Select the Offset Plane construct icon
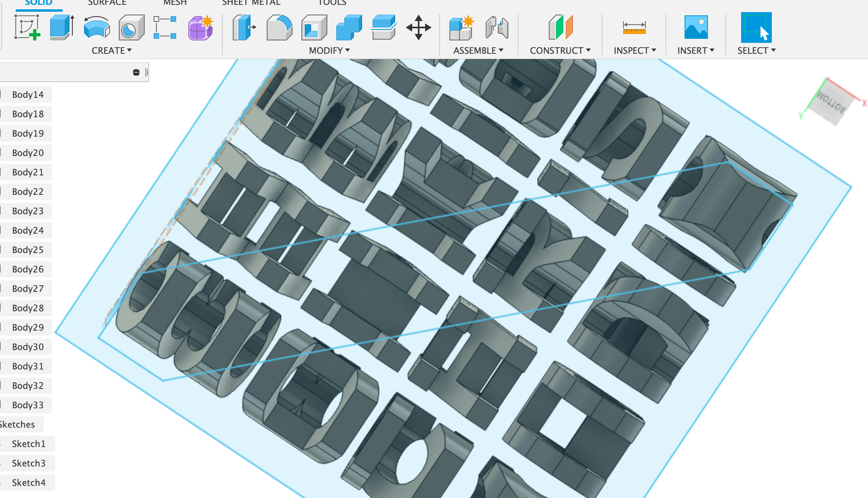 point(560,27)
